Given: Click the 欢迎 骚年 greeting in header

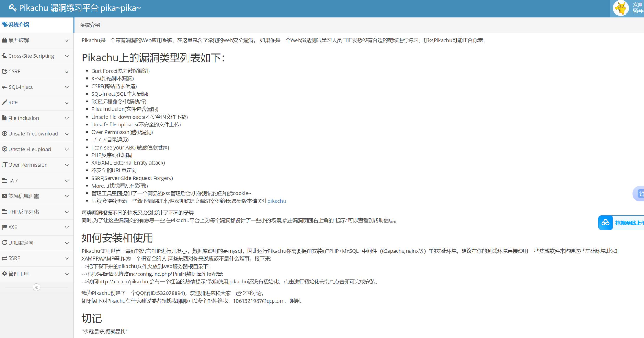Looking at the screenshot, I should point(638,8).
